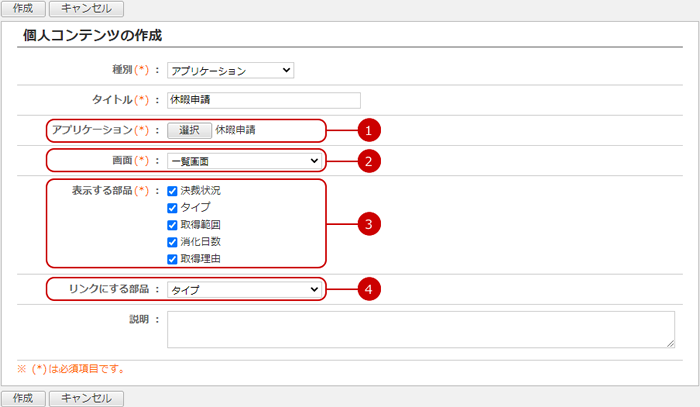Uncheck the タイプ checkbox
The width and height of the screenshot is (700, 407).
pos(173,207)
